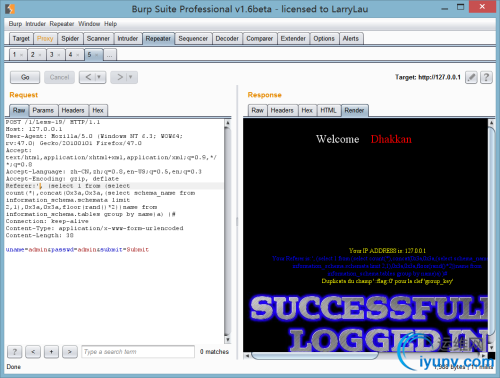500x378 pixels.
Task: Close repeater tab 2 with its x
Action: [40, 55]
